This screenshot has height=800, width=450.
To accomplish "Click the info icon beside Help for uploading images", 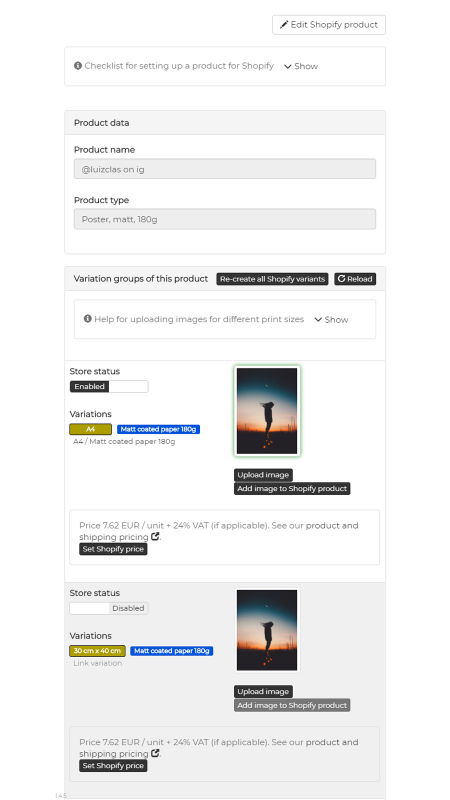I will (x=88, y=319).
